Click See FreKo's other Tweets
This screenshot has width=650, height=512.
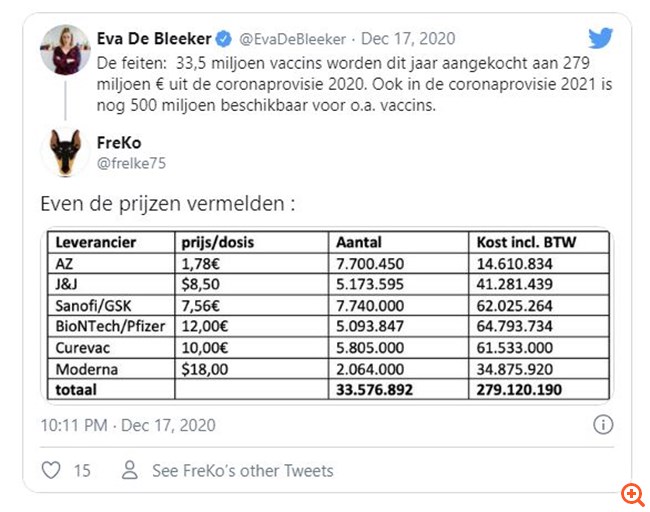coord(243,470)
